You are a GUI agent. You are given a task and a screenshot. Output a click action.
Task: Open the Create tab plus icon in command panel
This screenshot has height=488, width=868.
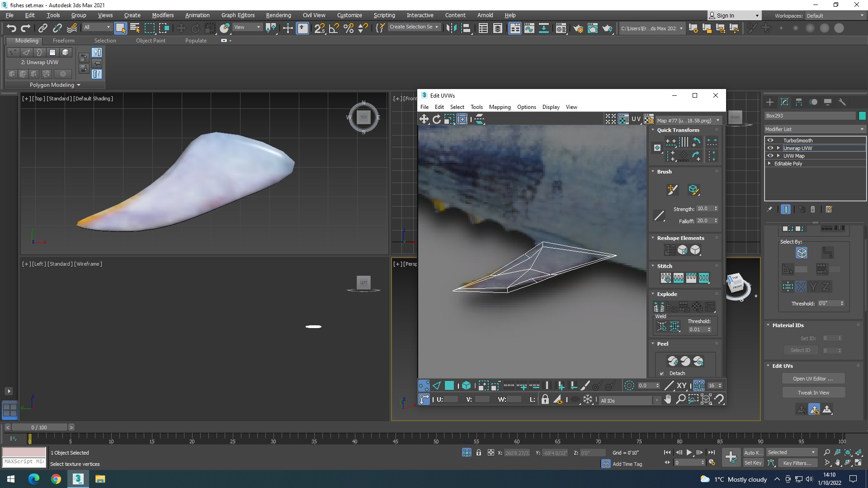[x=770, y=102]
